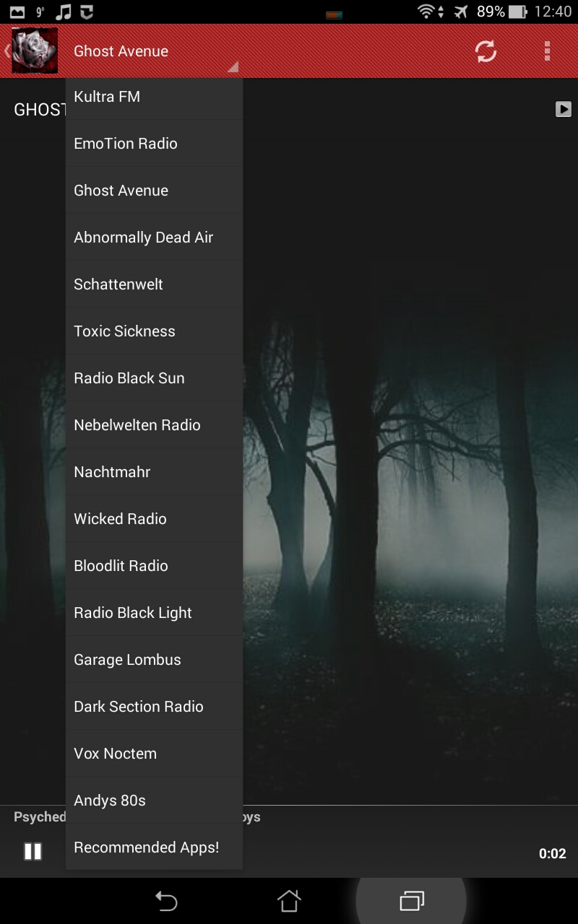Tap the album art thumbnail

(33, 51)
